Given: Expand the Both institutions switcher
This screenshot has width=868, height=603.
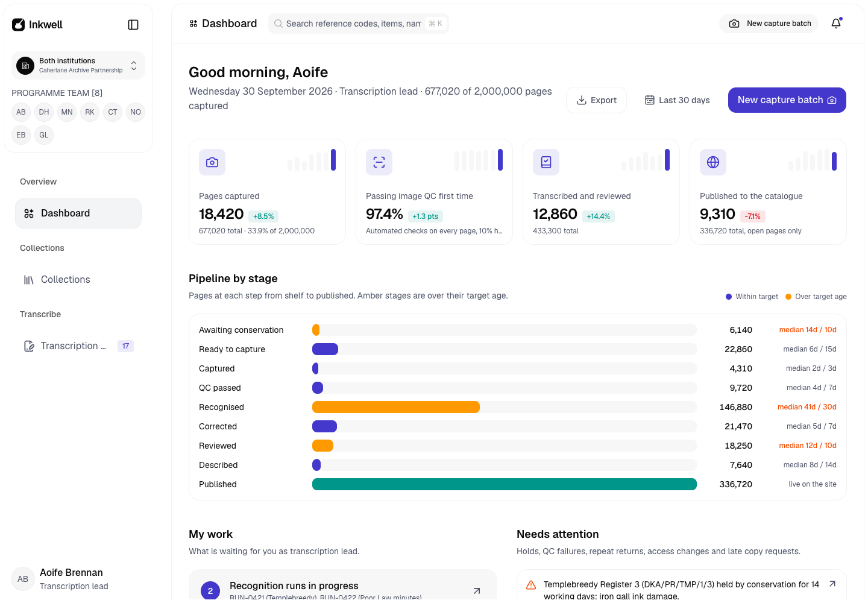Looking at the screenshot, I should pos(78,65).
